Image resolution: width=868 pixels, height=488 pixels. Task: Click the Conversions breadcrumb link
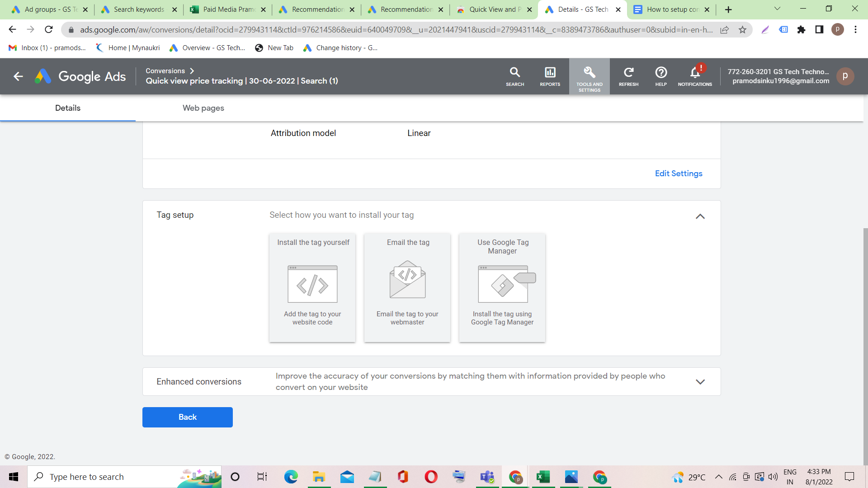[x=165, y=71]
